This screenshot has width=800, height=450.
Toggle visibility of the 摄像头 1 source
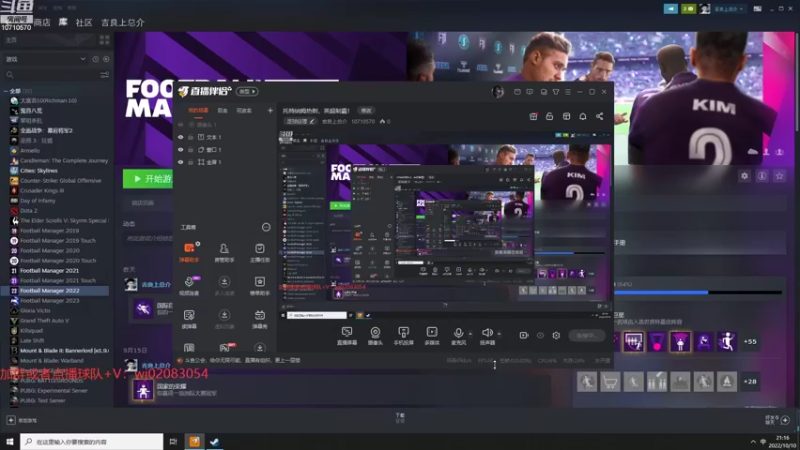pos(181,124)
